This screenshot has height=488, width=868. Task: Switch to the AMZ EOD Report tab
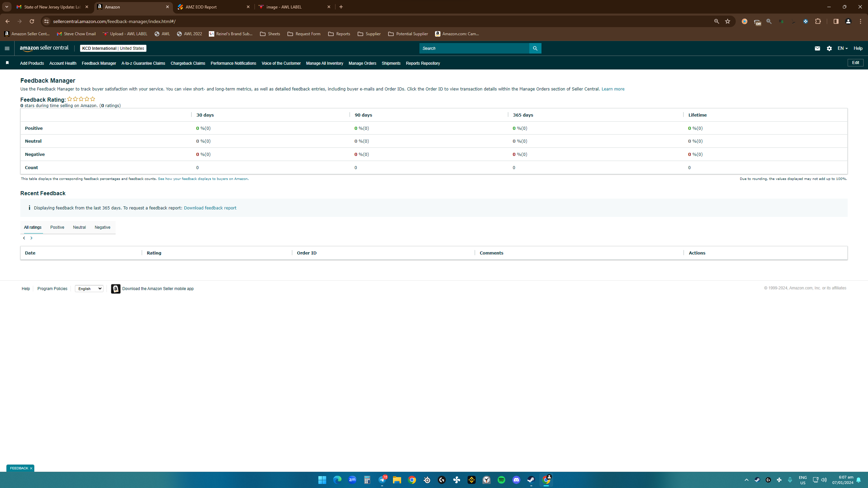(x=214, y=7)
